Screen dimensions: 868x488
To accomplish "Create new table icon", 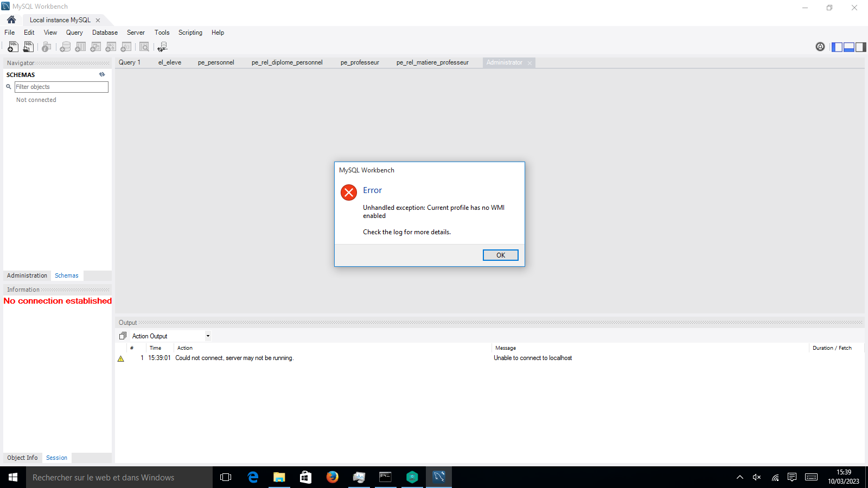I will (x=80, y=47).
